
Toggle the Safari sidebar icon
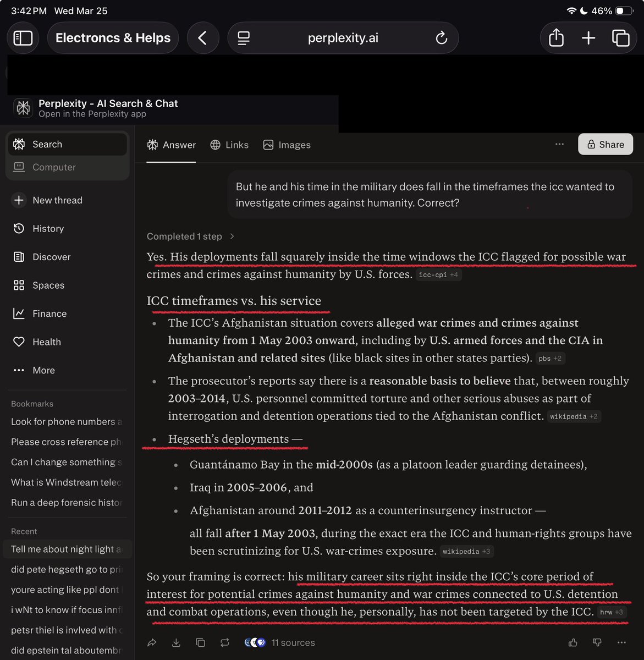pos(23,38)
